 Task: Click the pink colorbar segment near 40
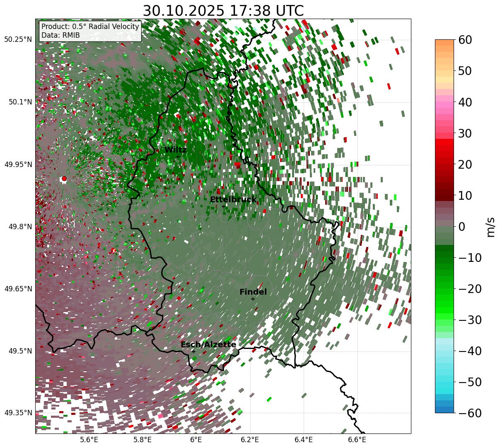(x=444, y=103)
